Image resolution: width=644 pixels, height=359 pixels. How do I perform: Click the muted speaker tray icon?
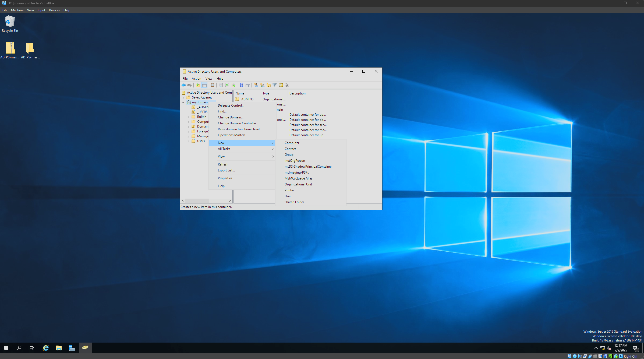(609, 348)
